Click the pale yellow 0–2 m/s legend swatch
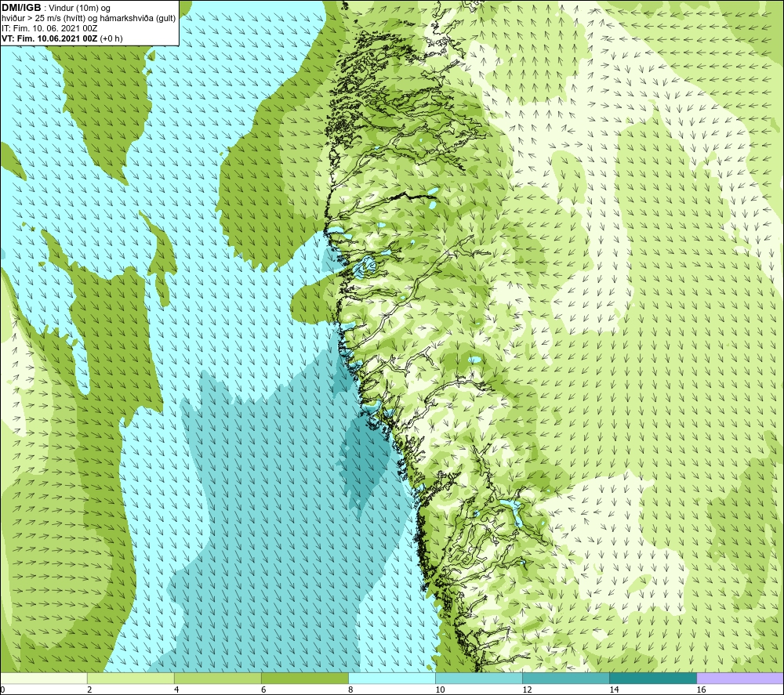Image resolution: width=784 pixels, height=695 pixels. point(44,678)
